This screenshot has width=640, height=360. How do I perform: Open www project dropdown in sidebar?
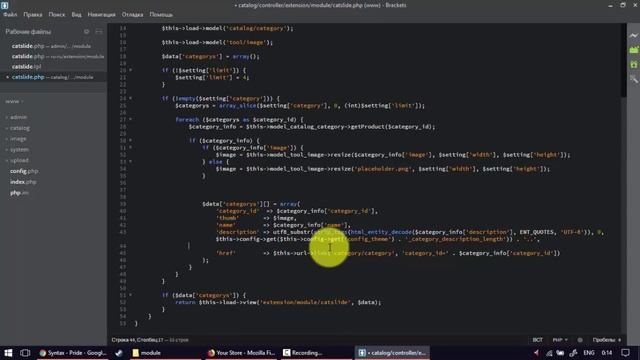tap(14, 101)
